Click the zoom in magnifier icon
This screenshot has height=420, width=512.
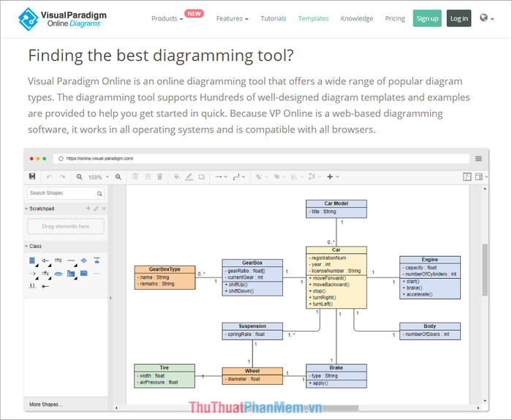(x=118, y=176)
